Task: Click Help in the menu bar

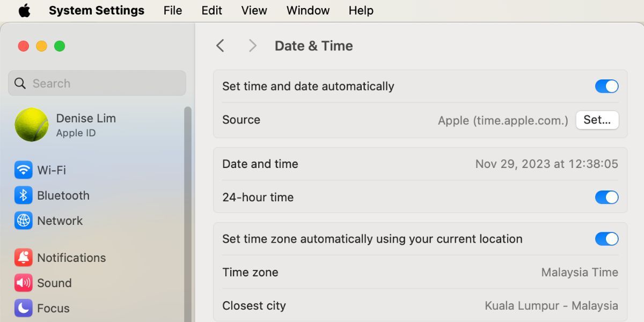Action: (361, 10)
